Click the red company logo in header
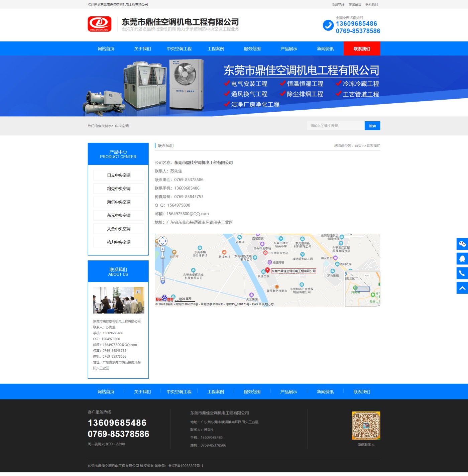 [99, 24]
